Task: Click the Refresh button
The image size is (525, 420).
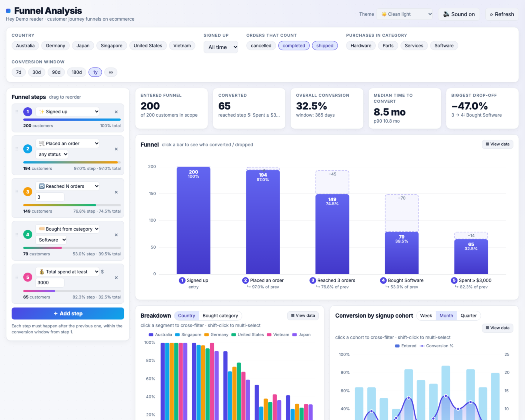Action: coord(502,14)
